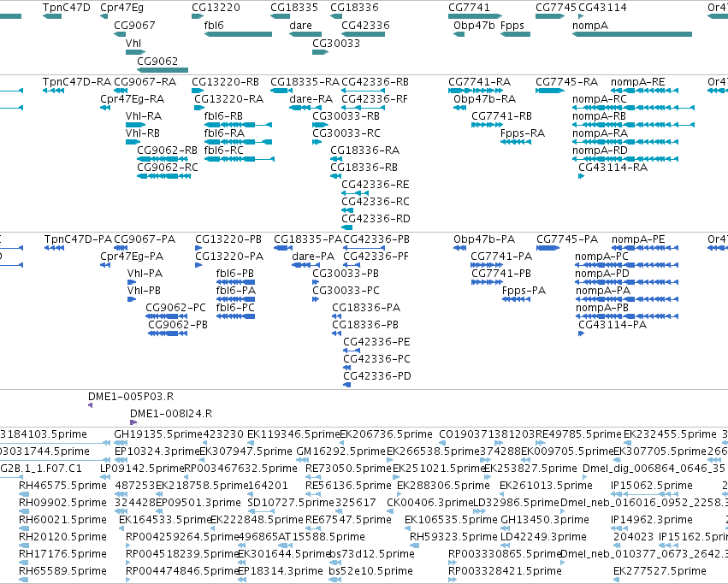Open EST RH59323.5prime
The height and width of the screenshot is (584, 728).
tap(453, 537)
